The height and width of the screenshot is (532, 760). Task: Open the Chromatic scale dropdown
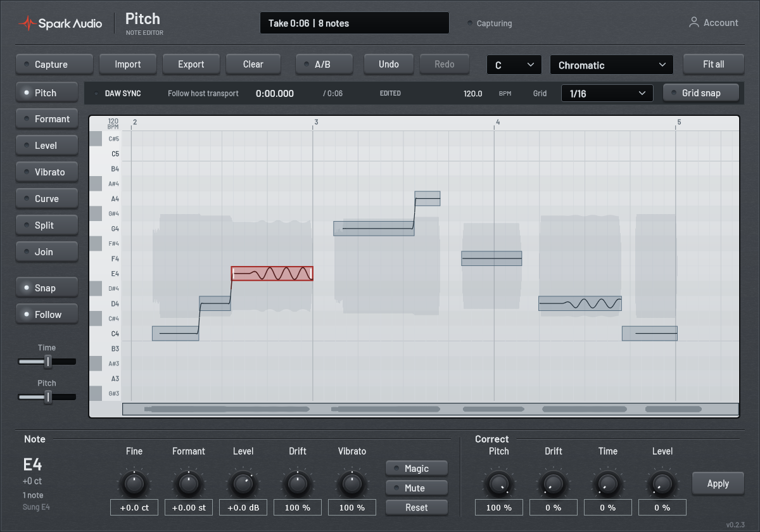pyautogui.click(x=612, y=65)
